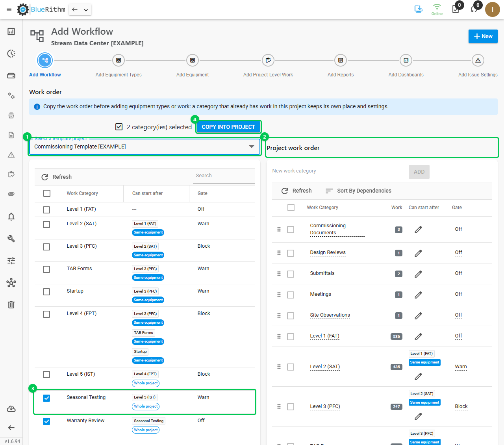The height and width of the screenshot is (445, 504).
Task: Click the edit pencil for Design Reviews
Action: click(418, 253)
